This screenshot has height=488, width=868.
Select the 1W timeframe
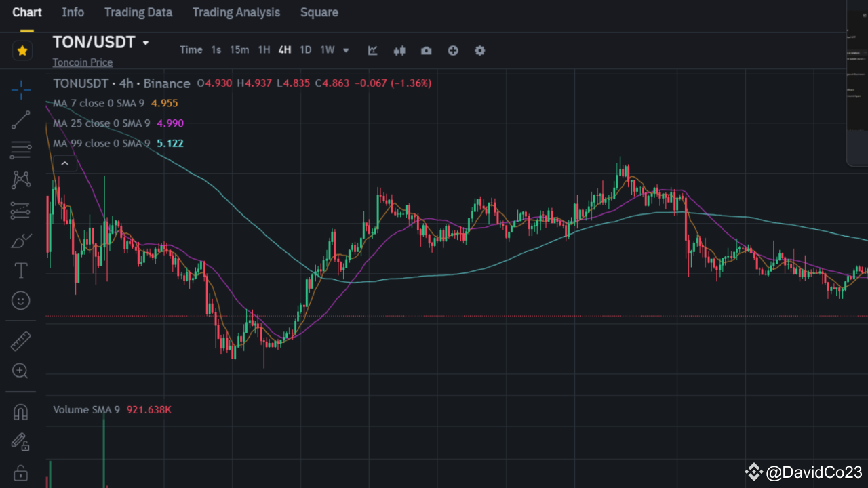[328, 49]
